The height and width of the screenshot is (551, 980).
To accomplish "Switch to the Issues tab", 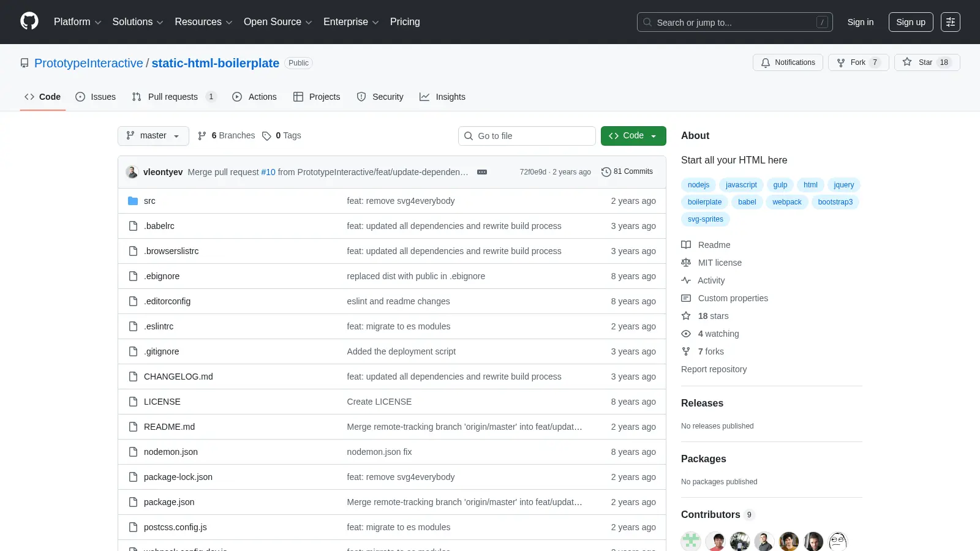I will 96,97.
